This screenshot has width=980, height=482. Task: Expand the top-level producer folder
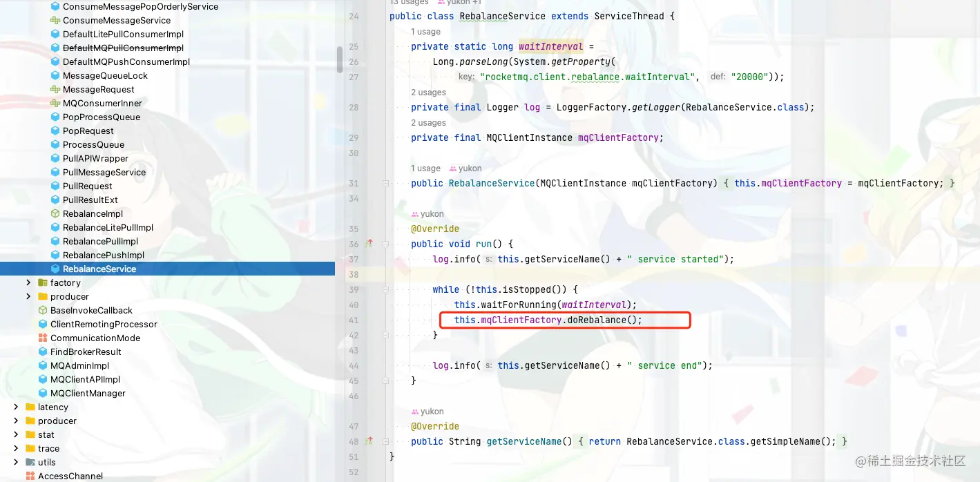(16, 421)
